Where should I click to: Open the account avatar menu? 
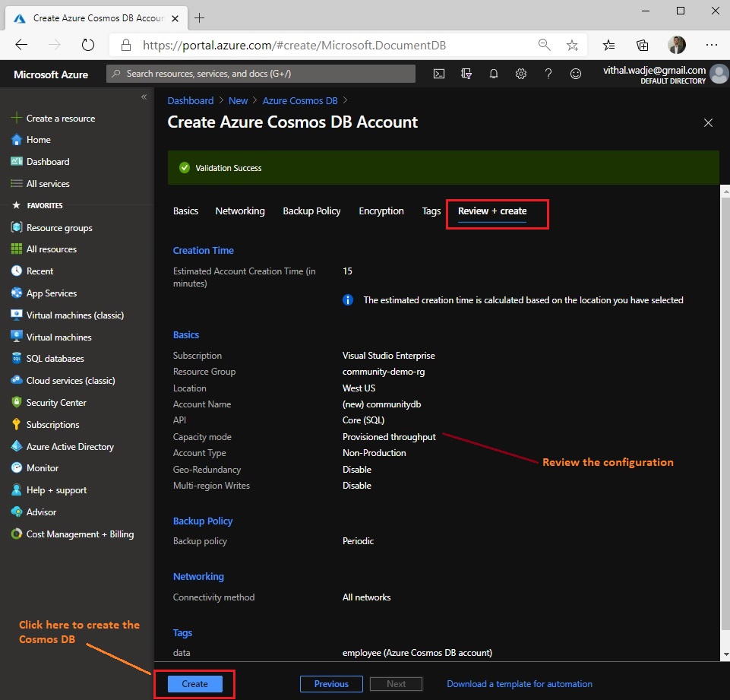point(720,74)
